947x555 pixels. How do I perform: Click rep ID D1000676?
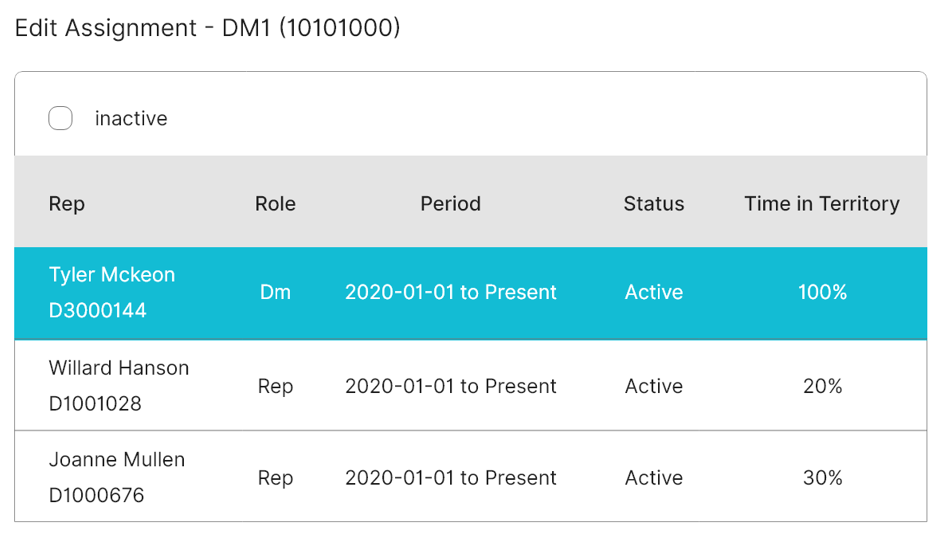(x=97, y=495)
